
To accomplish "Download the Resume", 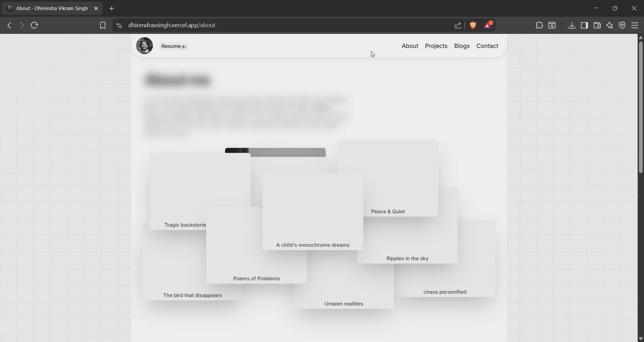I will (x=173, y=46).
